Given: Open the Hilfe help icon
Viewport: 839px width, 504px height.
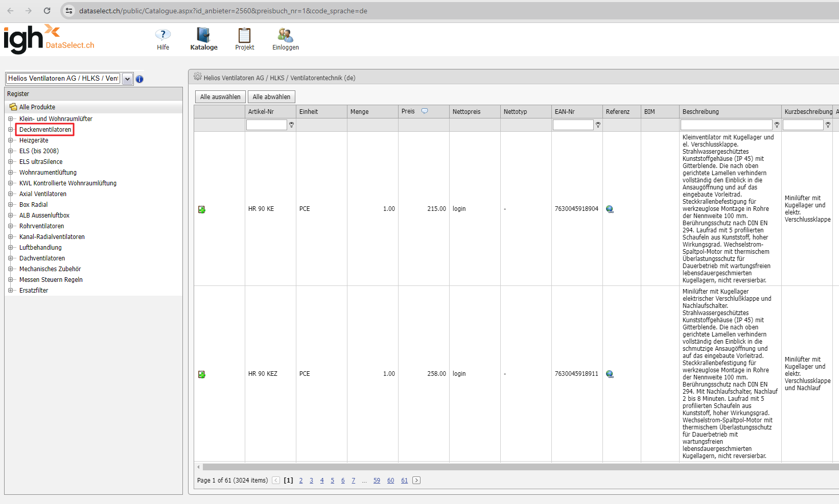Looking at the screenshot, I should click(x=163, y=35).
